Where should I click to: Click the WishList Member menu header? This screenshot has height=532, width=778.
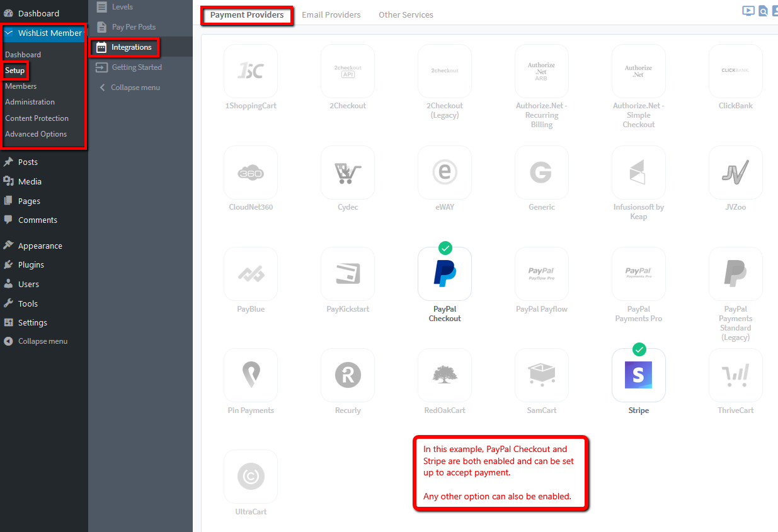43,33
